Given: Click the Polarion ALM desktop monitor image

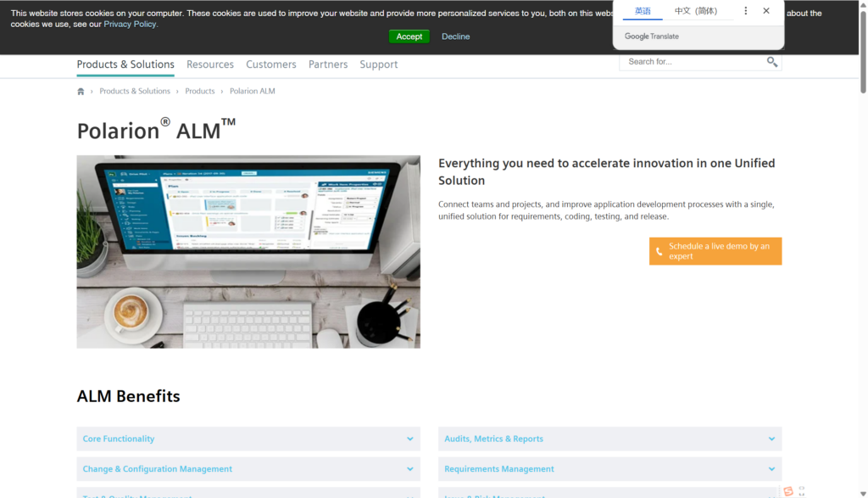Looking at the screenshot, I should pyautogui.click(x=248, y=251).
